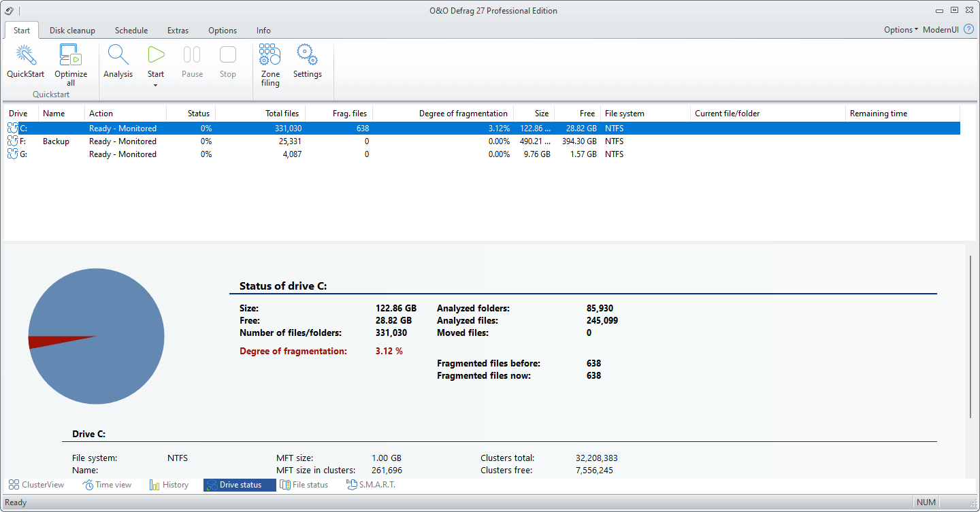Open the History tab

click(x=169, y=485)
